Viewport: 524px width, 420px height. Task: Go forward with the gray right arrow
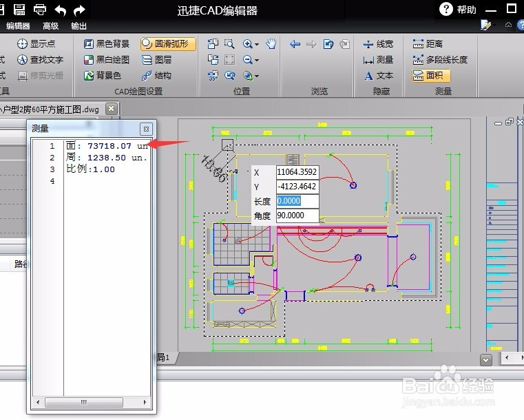311,44
